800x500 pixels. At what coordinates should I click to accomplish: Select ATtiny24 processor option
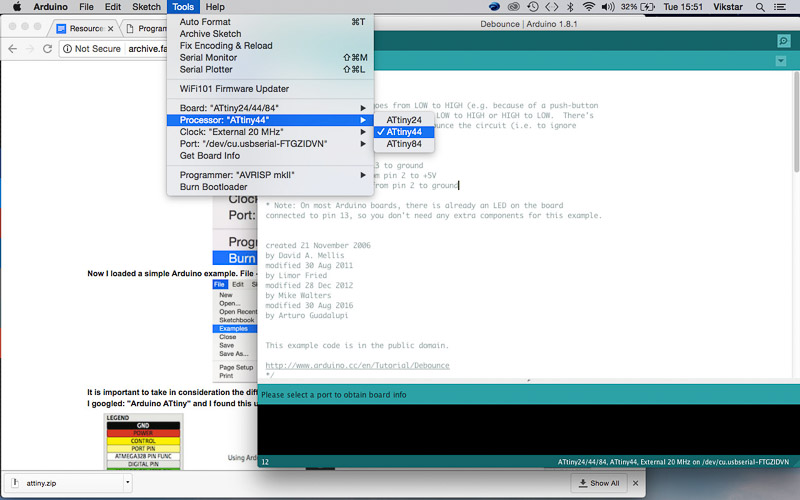point(404,120)
